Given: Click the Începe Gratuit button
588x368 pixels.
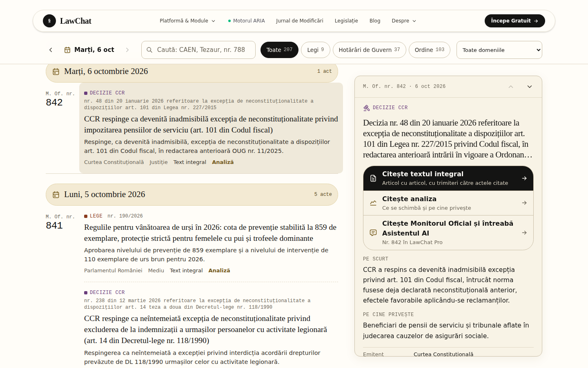Looking at the screenshot, I should point(515,21).
